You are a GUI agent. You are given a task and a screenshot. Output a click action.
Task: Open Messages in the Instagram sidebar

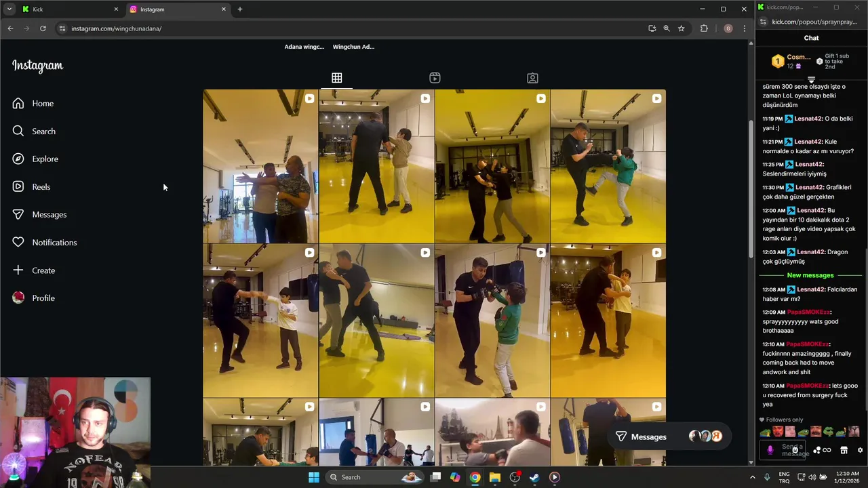tap(39, 214)
